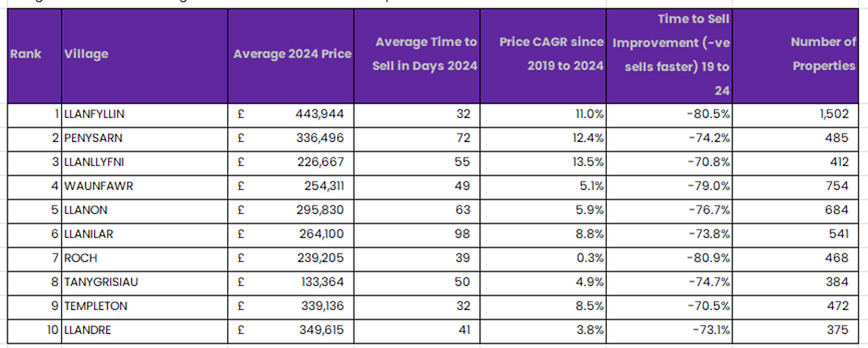Select the LLANFYLLIN village cell
Viewport: 868px width, 348px height.
tap(144, 114)
